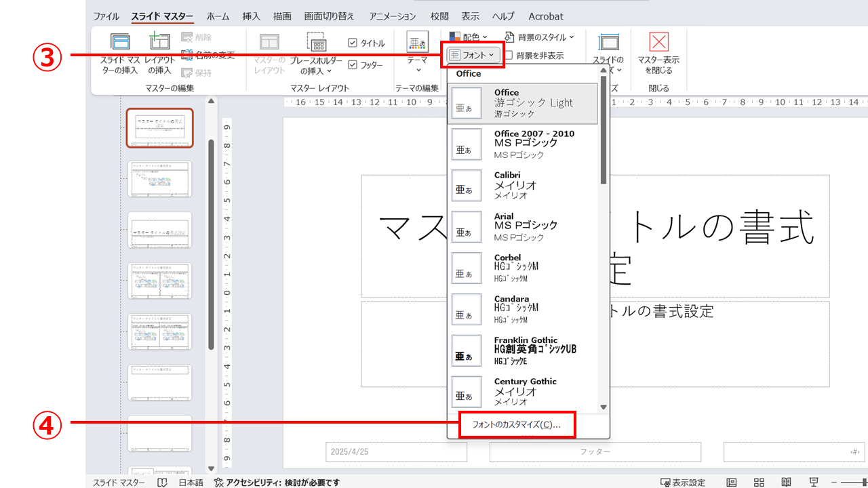The height and width of the screenshot is (488, 868).
Task: Open 表示設定 display settings
Action: (683, 483)
